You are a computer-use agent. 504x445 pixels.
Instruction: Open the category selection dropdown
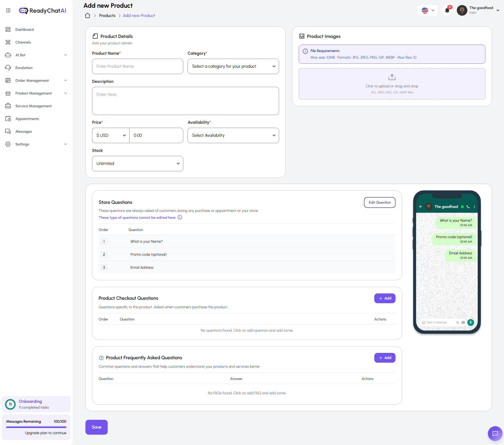pyautogui.click(x=233, y=66)
